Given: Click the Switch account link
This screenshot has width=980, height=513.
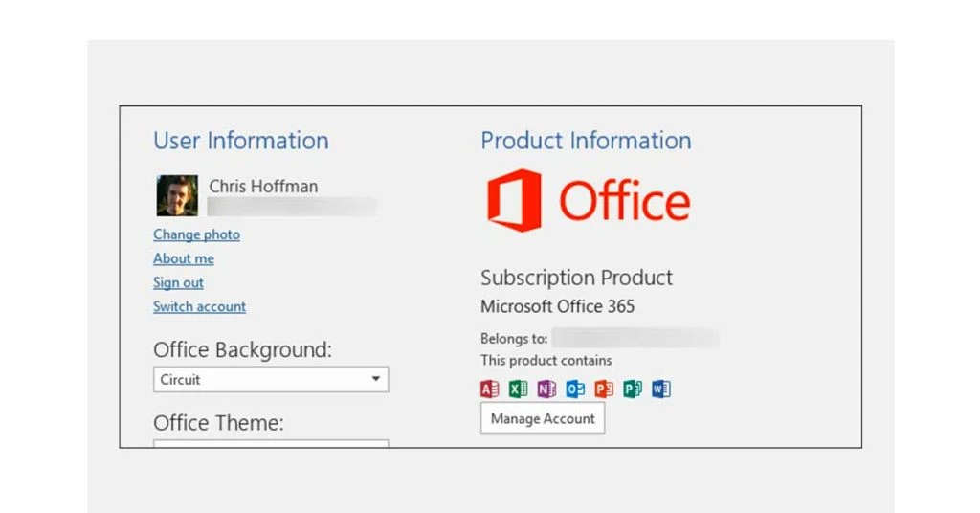Looking at the screenshot, I should pos(199,306).
